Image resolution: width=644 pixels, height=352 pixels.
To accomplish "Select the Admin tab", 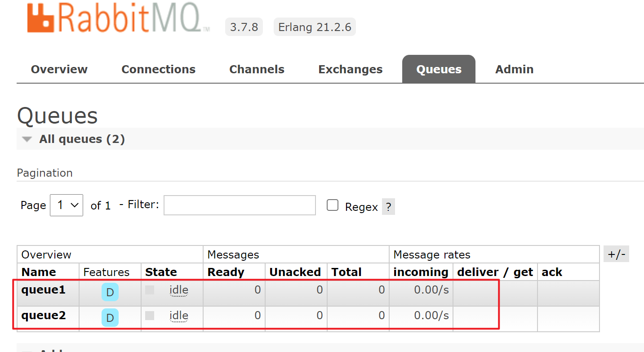I will tap(514, 70).
